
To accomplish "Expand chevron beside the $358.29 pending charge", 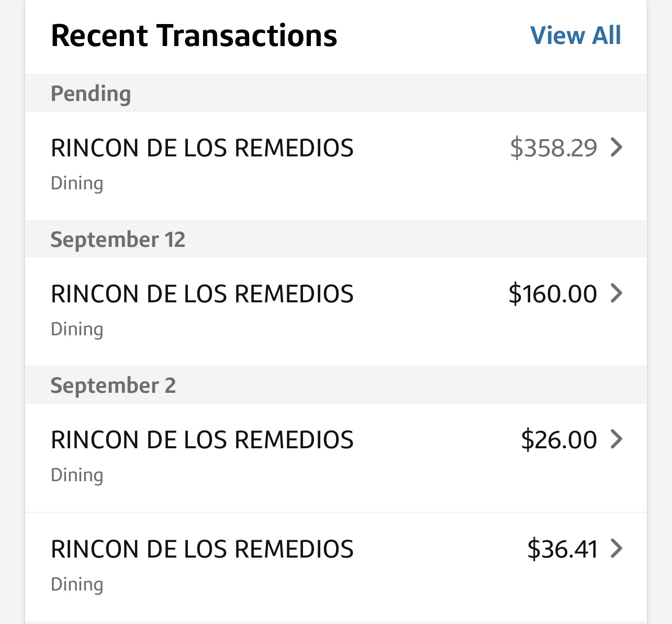I will tap(617, 148).
